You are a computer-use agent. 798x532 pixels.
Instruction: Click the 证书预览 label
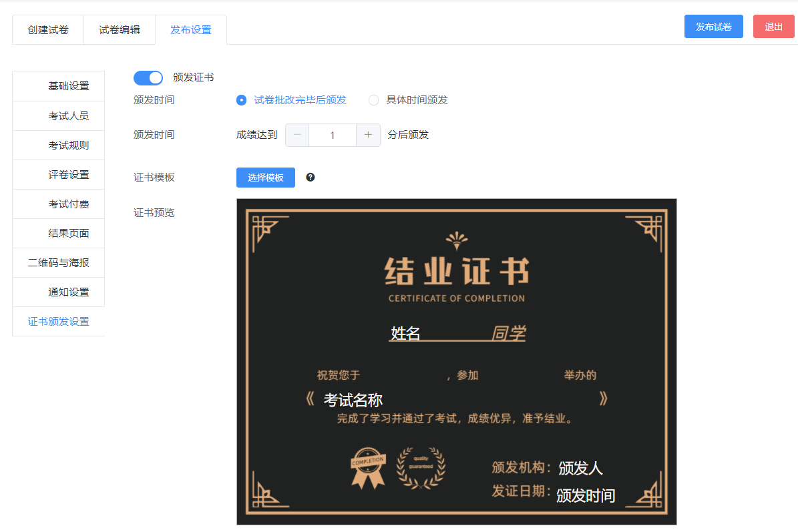point(154,212)
